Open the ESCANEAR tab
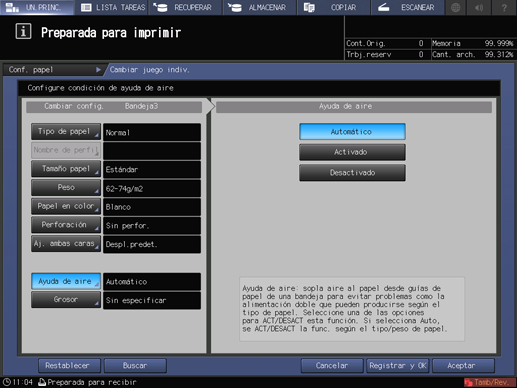This screenshot has width=517, height=388. pyautogui.click(x=408, y=7)
